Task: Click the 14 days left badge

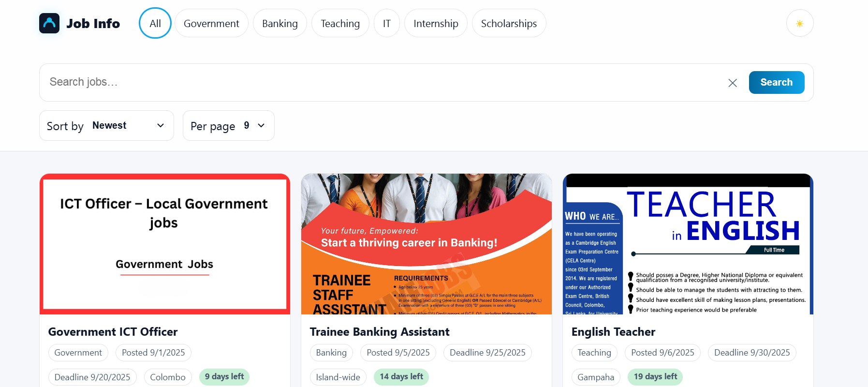Action: 401,376
